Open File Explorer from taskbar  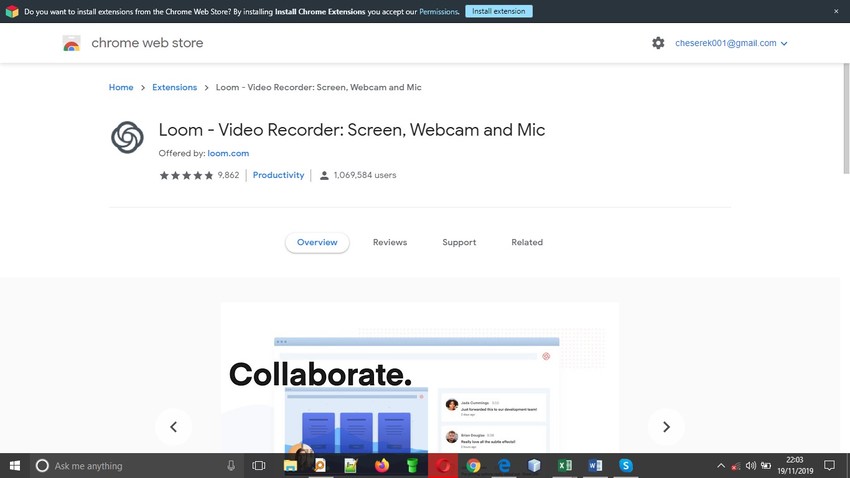291,466
